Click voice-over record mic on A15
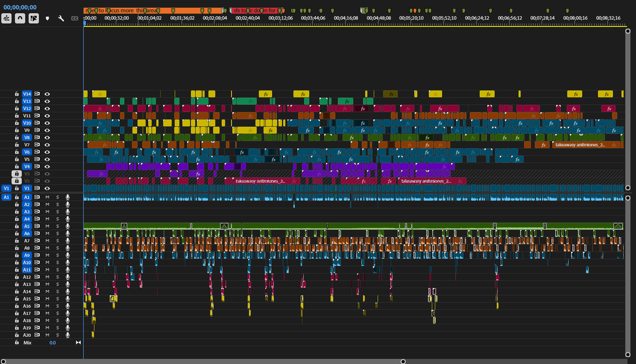Viewport: 636px width, 364px height. point(68,299)
